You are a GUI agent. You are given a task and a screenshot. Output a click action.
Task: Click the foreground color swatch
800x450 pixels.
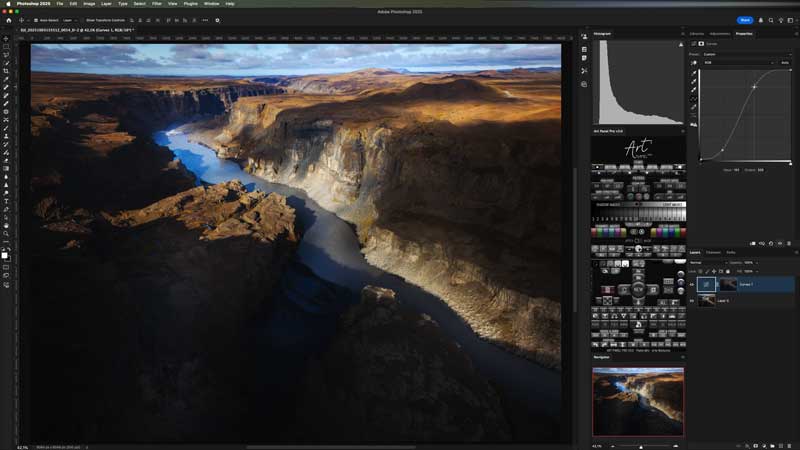click(5, 255)
